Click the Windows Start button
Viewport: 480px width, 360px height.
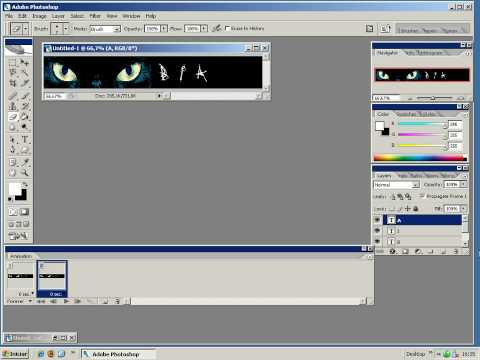click(x=15, y=354)
